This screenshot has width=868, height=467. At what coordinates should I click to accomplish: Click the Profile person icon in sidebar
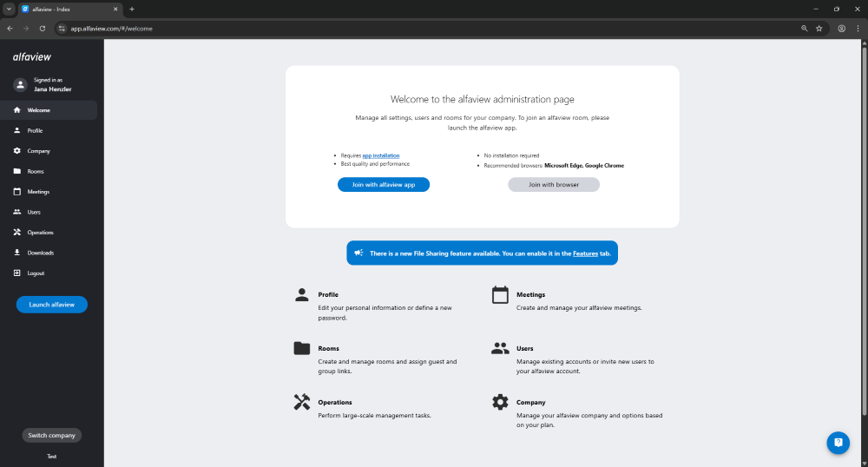[x=17, y=130]
